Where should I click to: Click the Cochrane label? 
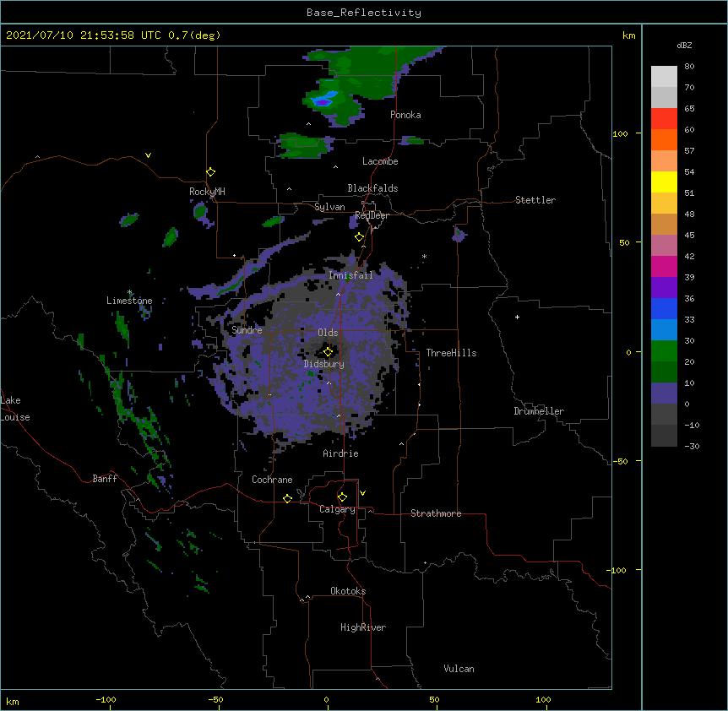[272, 480]
